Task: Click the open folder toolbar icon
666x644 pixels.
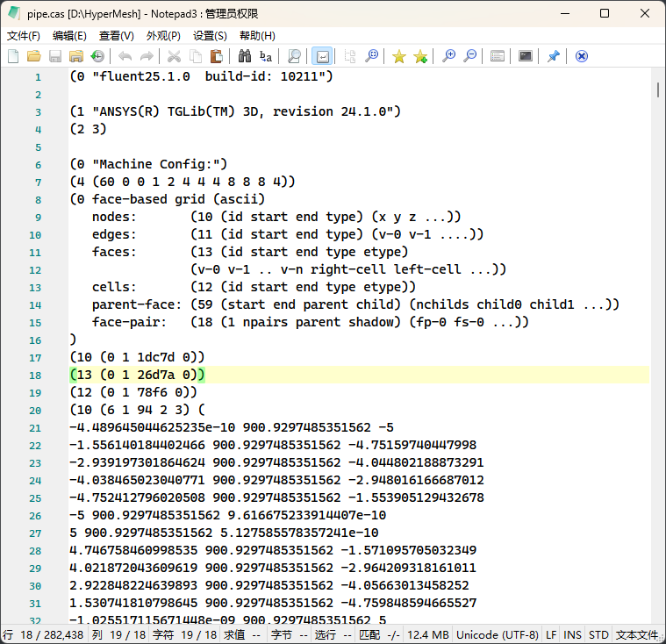Action: [33, 56]
